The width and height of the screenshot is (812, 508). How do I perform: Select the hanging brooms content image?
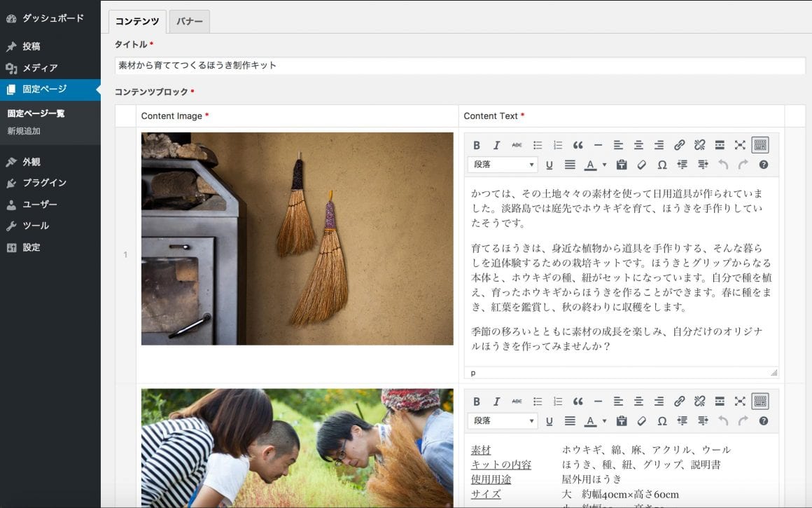[x=297, y=238]
